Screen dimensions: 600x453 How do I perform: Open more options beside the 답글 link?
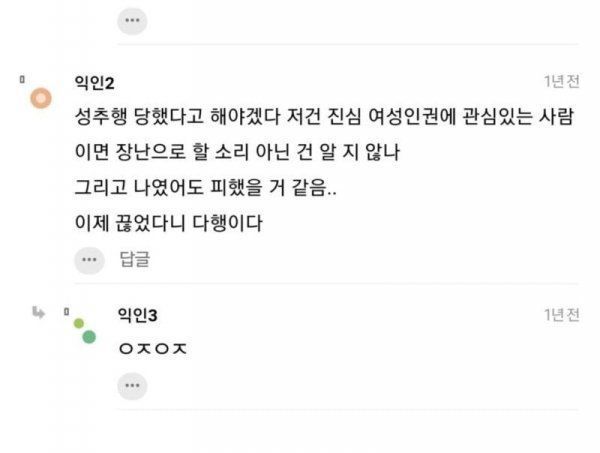91,261
